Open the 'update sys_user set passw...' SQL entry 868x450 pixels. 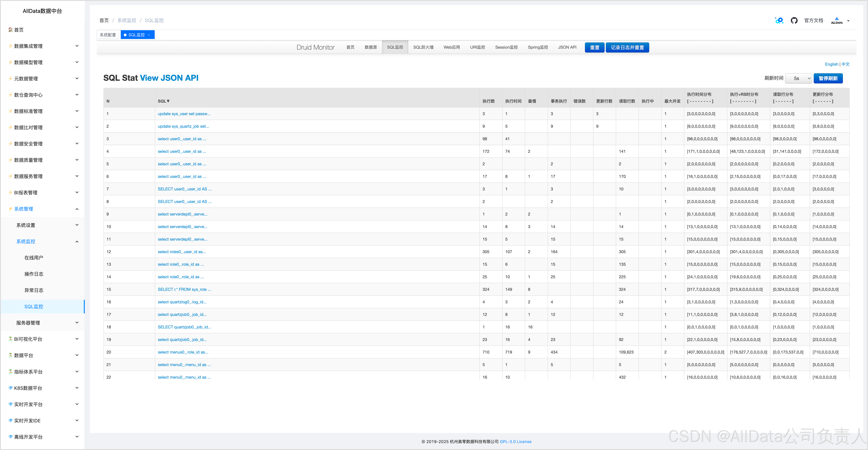point(184,114)
